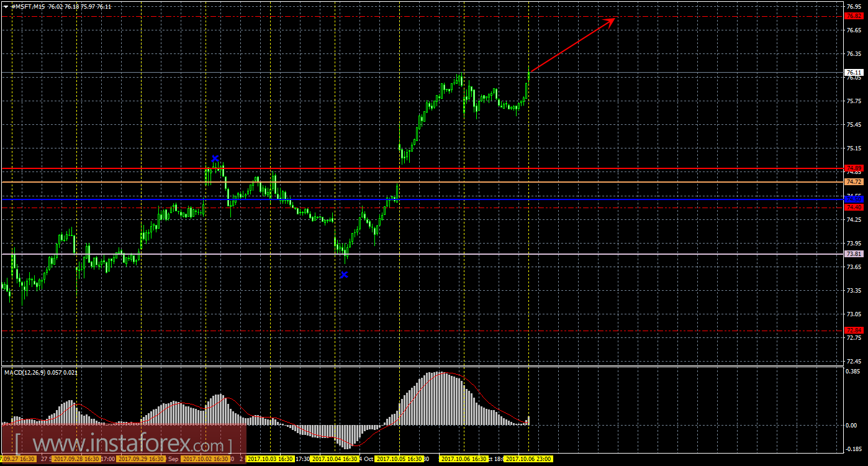Click the 75.75 value on the price scale
The height and width of the screenshot is (466, 868).
(854, 101)
